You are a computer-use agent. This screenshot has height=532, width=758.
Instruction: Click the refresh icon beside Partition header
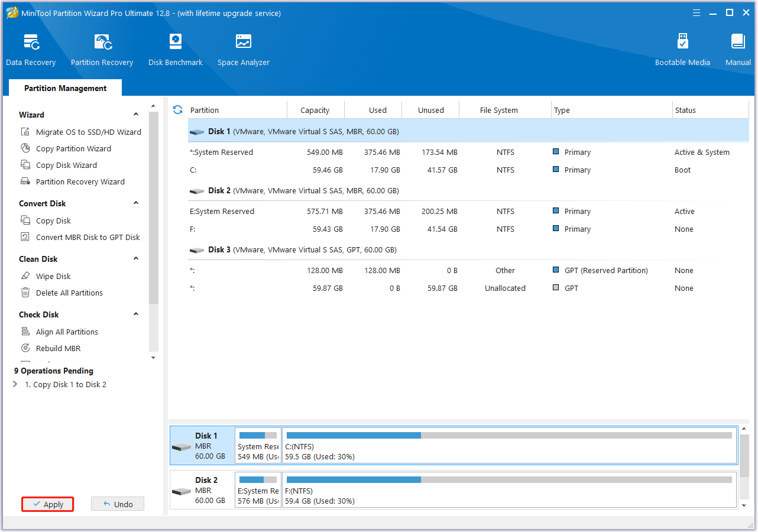[177, 110]
